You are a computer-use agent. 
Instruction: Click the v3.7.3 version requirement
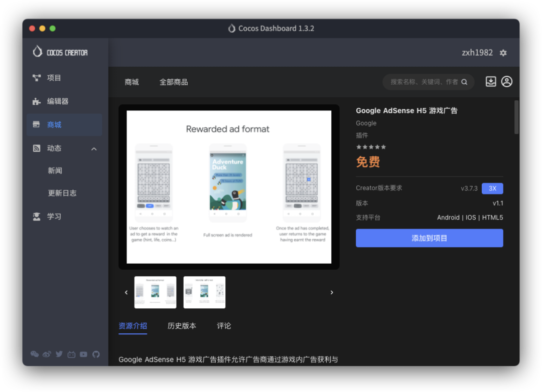(x=469, y=188)
